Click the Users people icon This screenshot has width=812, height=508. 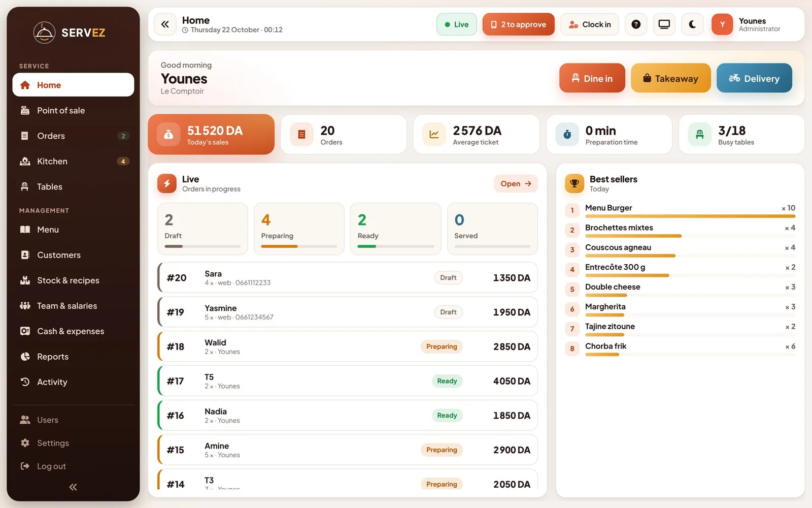point(25,420)
